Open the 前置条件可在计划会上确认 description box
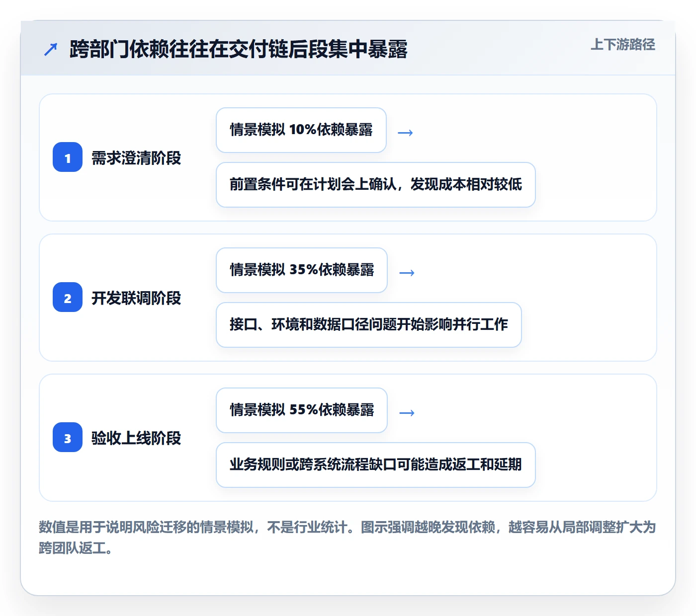Image resolution: width=696 pixels, height=616 pixels. [376, 185]
